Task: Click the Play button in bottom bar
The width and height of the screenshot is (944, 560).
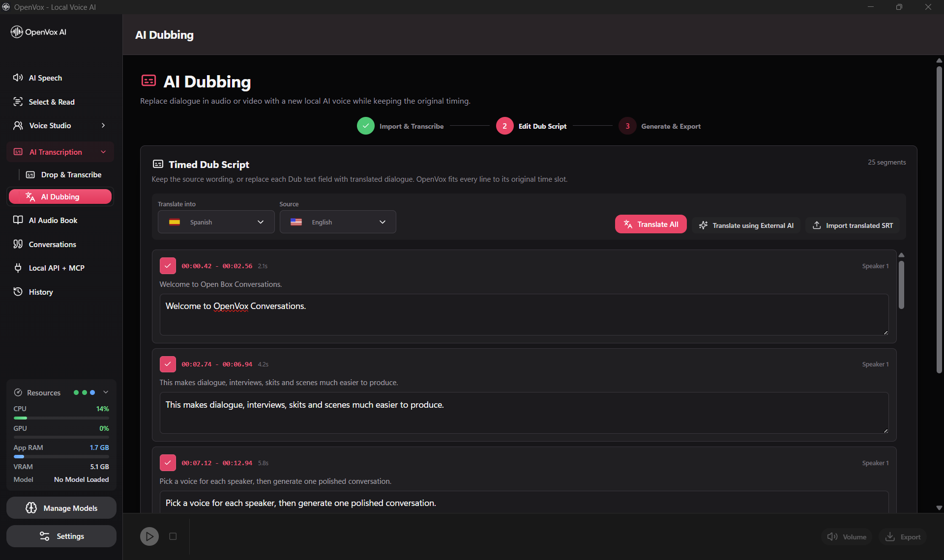Action: tap(149, 536)
